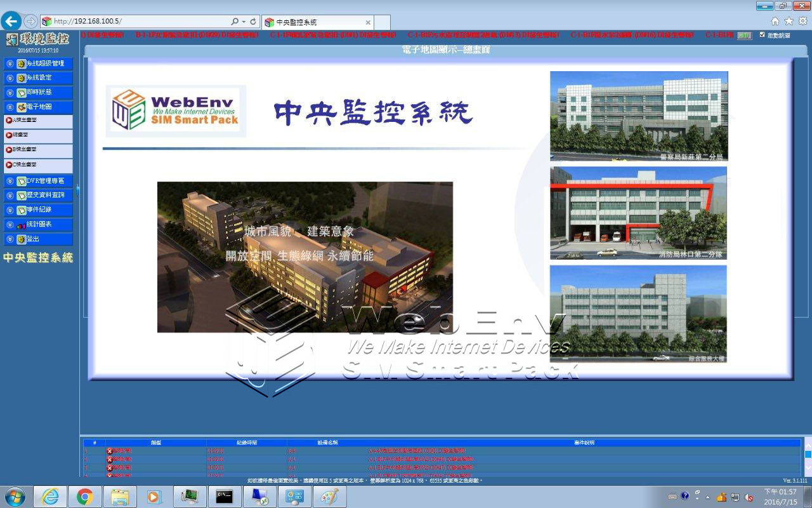Screen dimensions: 812x508
Task: Click the blue help question-mark tray icon
Action: (685, 496)
